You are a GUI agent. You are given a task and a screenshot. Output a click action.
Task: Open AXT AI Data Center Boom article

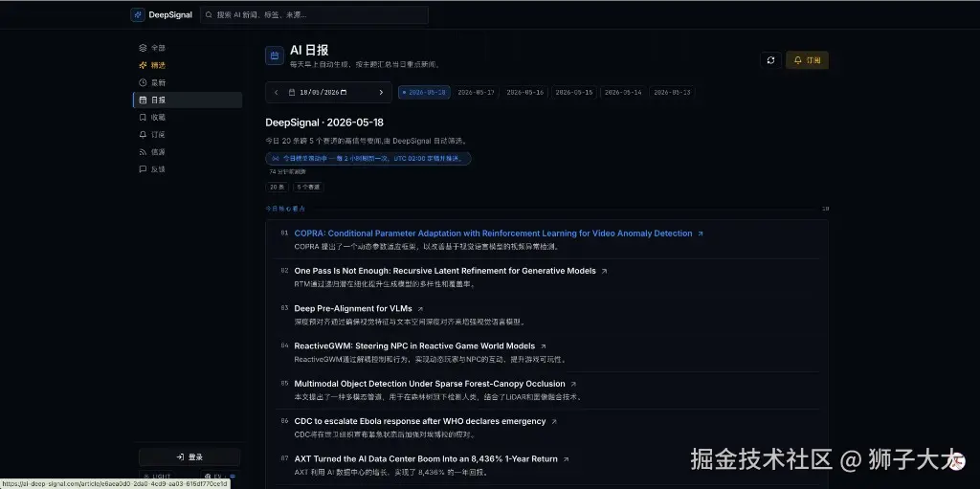426,459
